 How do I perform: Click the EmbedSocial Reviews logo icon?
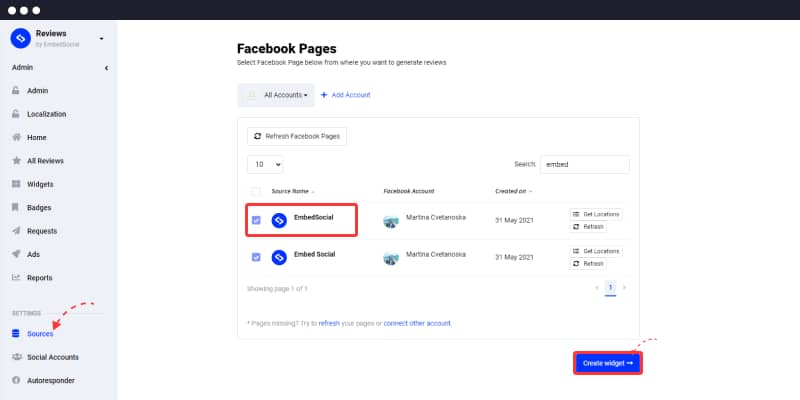pos(20,38)
